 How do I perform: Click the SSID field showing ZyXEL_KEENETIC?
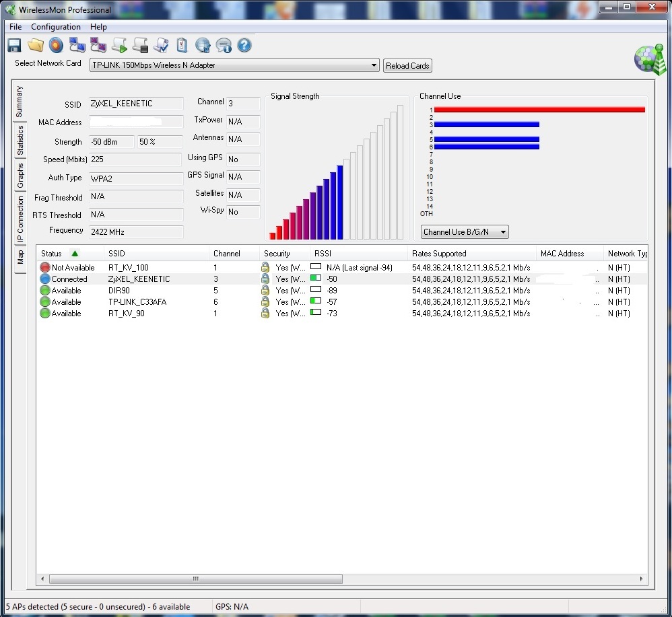(x=135, y=104)
